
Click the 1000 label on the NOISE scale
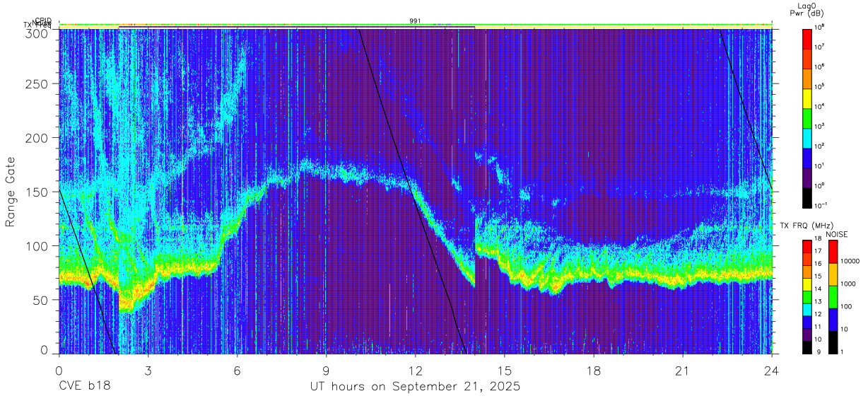[x=848, y=284]
